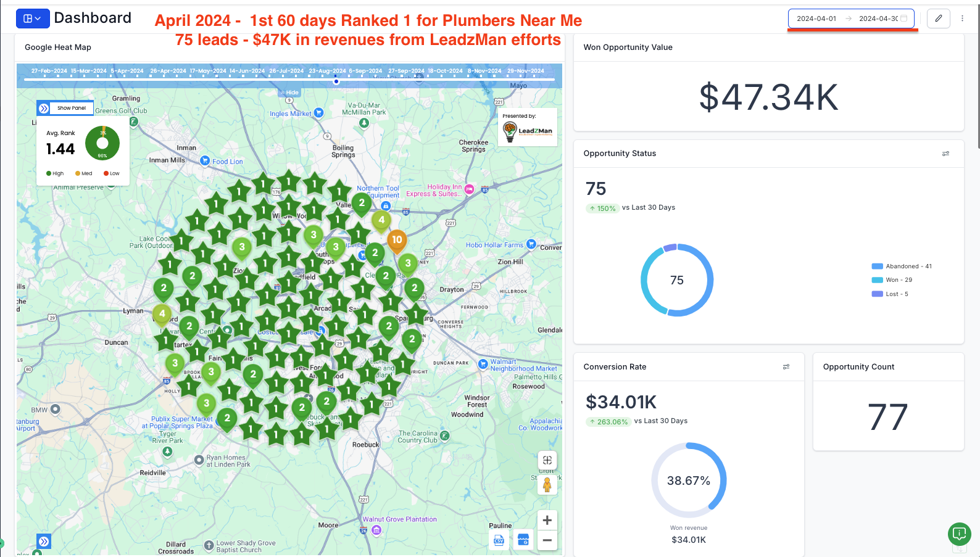This screenshot has width=980, height=557.
Task: Expand the Show Panel arrows on map
Action: pos(44,109)
